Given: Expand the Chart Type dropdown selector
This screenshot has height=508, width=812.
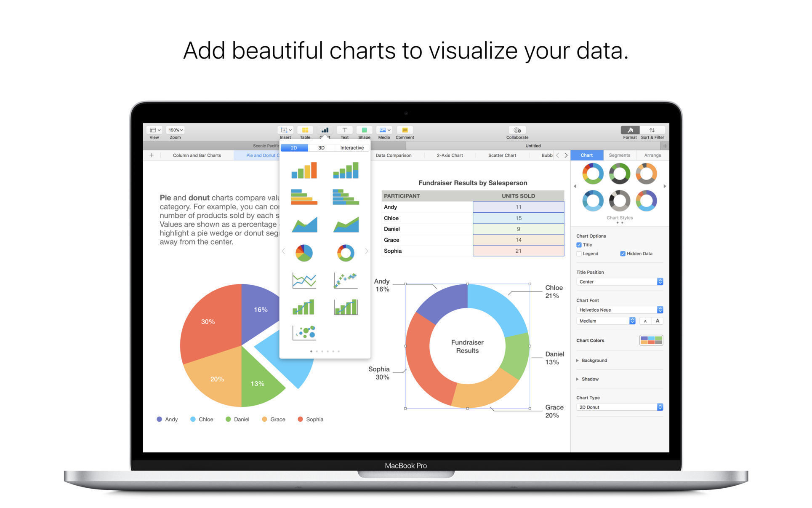Looking at the screenshot, I should [x=660, y=407].
